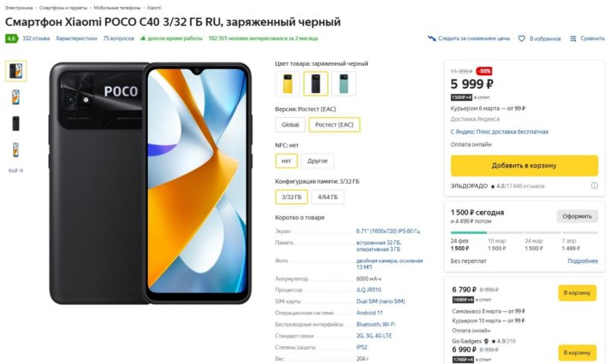The width and height of the screenshot is (616, 364).
Task: Choose the Global version option
Action: (x=290, y=125)
